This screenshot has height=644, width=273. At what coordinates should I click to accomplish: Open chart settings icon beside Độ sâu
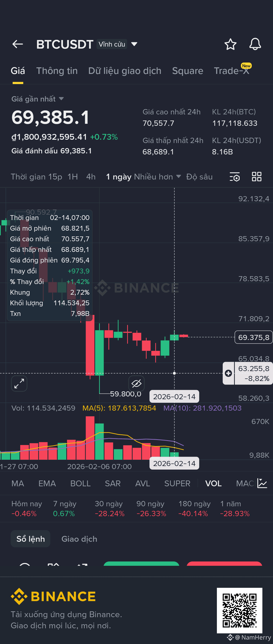[x=235, y=177]
